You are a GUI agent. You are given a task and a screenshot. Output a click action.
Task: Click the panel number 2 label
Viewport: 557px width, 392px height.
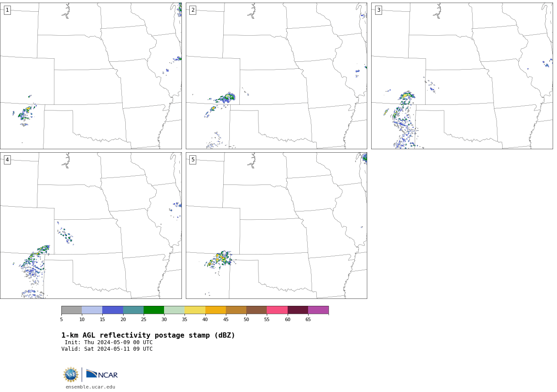(193, 10)
